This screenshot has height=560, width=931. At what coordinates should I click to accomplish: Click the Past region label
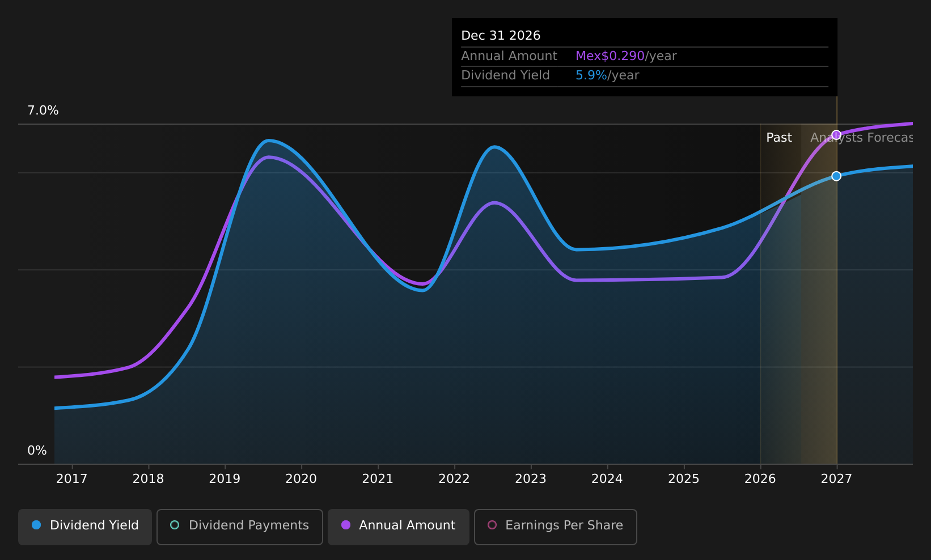[779, 138]
